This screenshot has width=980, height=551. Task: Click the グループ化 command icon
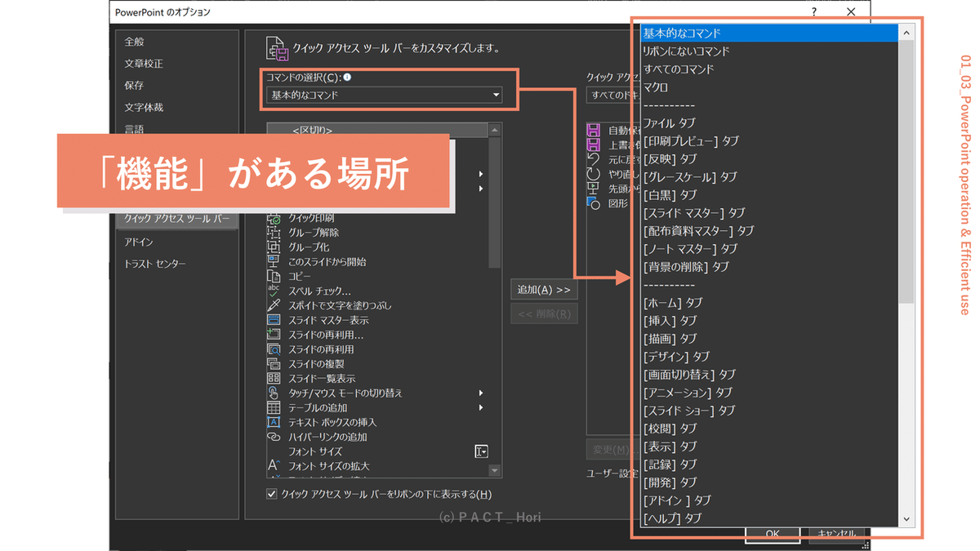(274, 247)
